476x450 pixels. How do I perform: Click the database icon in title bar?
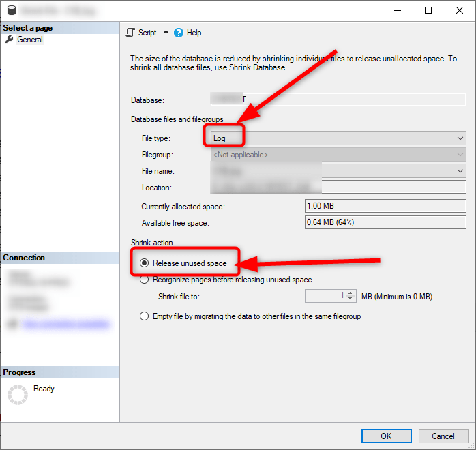click(x=10, y=10)
